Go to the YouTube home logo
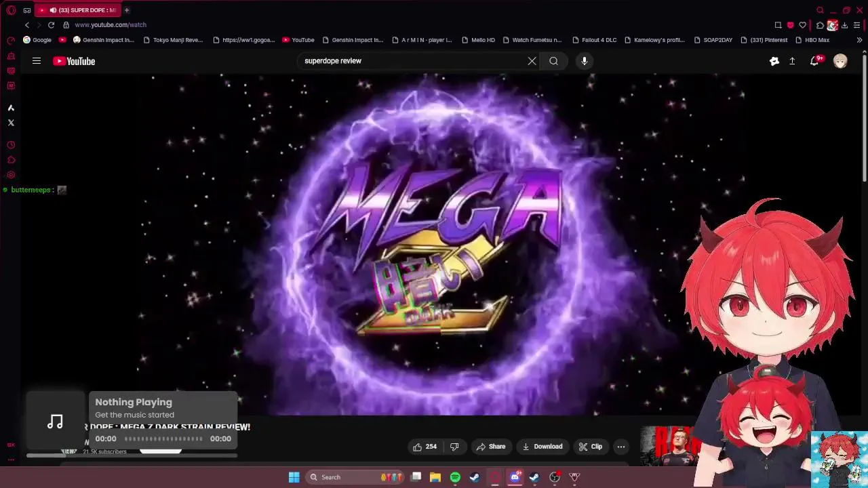The width and height of the screenshot is (868, 488). pyautogui.click(x=74, y=61)
